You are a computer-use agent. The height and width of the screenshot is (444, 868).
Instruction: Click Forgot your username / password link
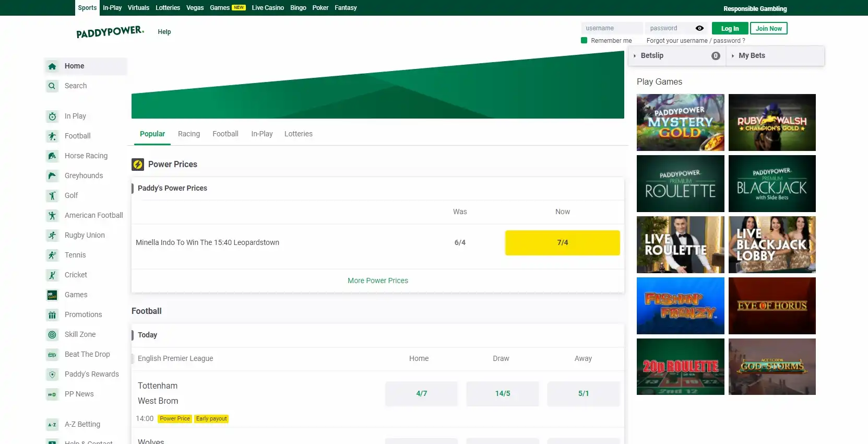click(696, 41)
